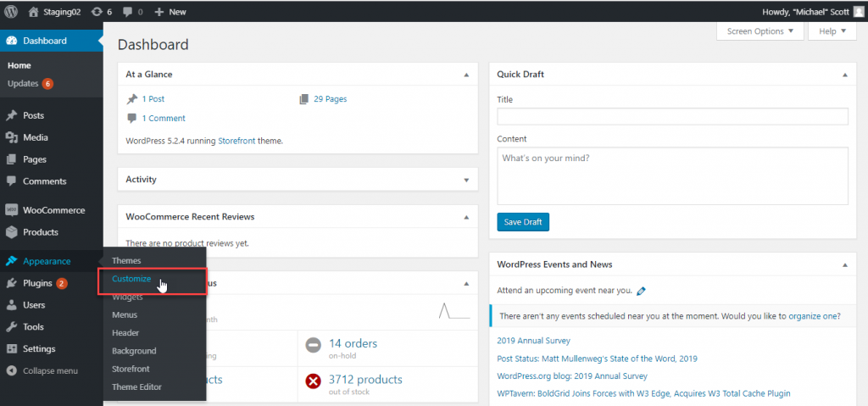Click the Appearance paintbrush icon in sidebar
The height and width of the screenshot is (406, 868).
pyautogui.click(x=11, y=261)
